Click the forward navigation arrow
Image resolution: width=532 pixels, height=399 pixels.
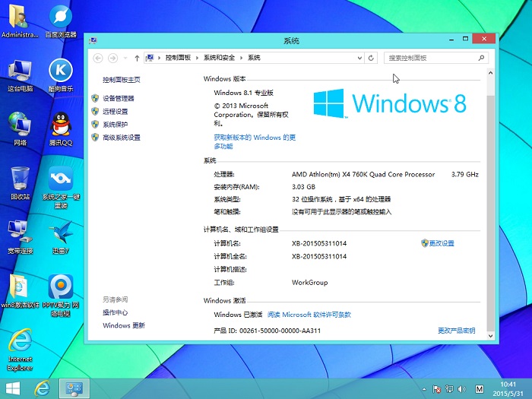pos(112,58)
